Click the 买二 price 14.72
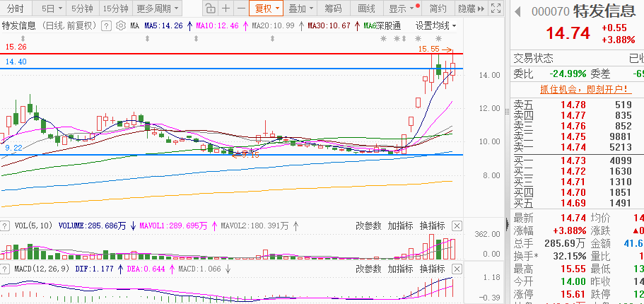Screen dimensions: 644x304 coord(573,171)
